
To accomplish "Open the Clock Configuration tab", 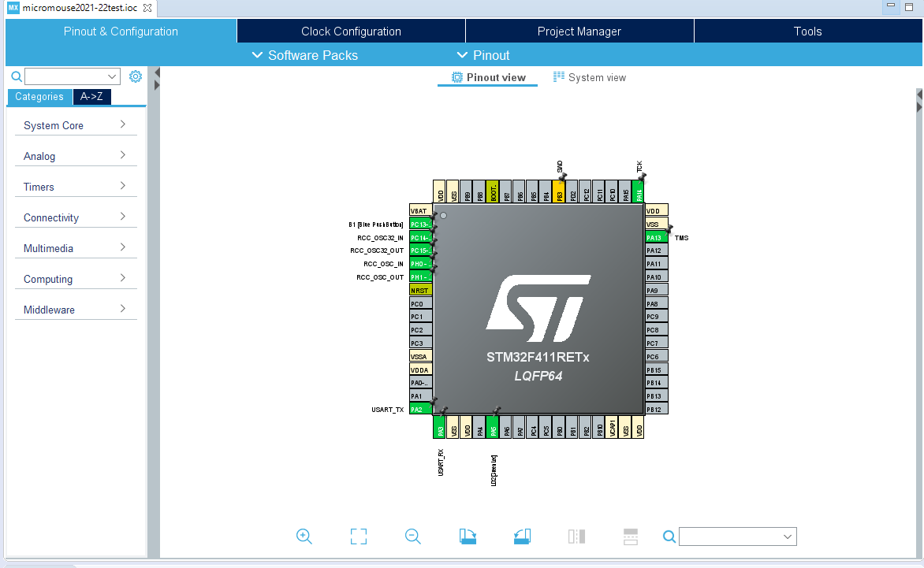I will [x=351, y=32].
